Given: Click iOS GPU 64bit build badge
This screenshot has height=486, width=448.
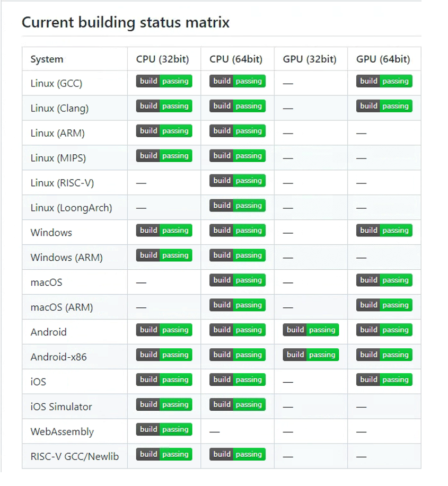Looking at the screenshot, I should 384,379.
